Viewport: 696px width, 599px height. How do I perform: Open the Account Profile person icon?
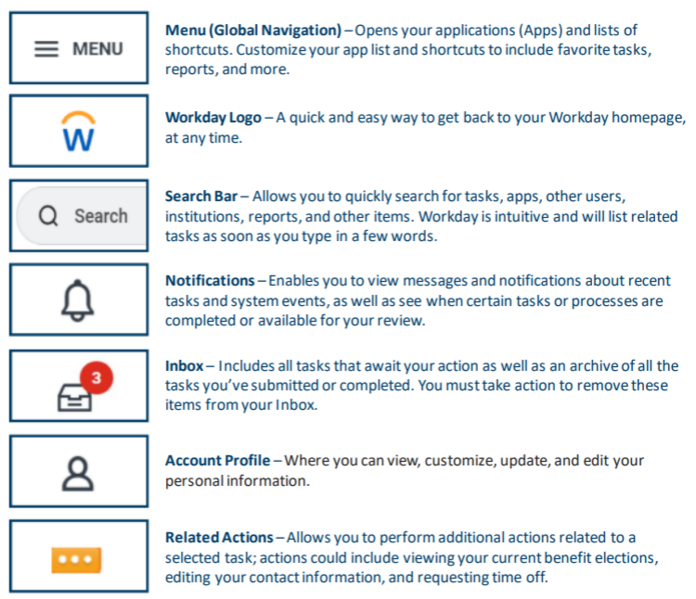[x=78, y=471]
